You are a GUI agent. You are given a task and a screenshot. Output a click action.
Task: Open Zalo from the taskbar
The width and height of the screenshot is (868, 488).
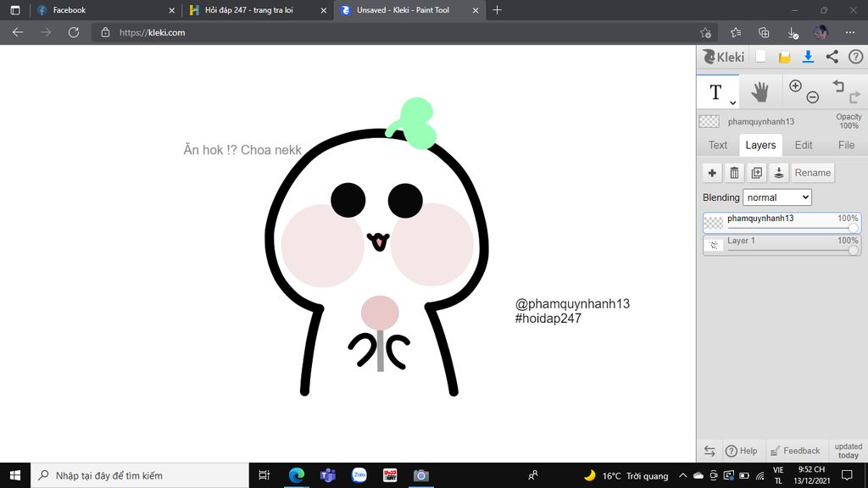point(359,475)
